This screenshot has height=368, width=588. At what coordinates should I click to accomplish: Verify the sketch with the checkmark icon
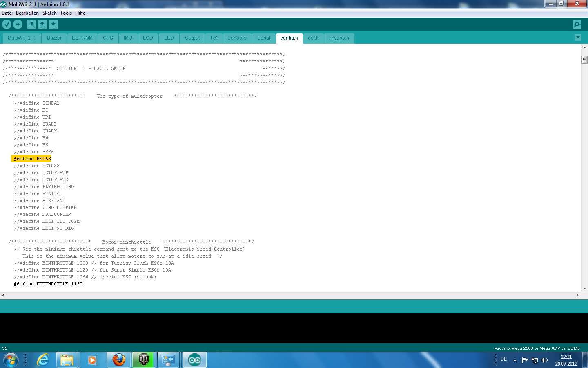click(7, 24)
